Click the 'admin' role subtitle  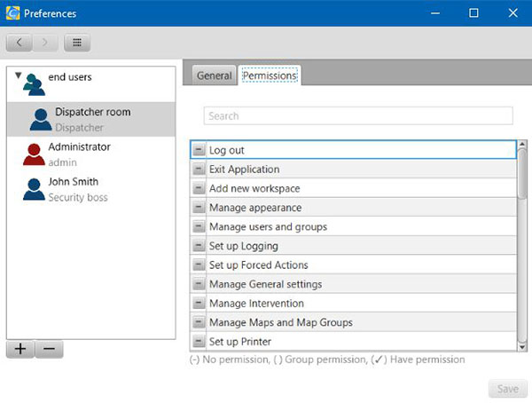pos(62,162)
